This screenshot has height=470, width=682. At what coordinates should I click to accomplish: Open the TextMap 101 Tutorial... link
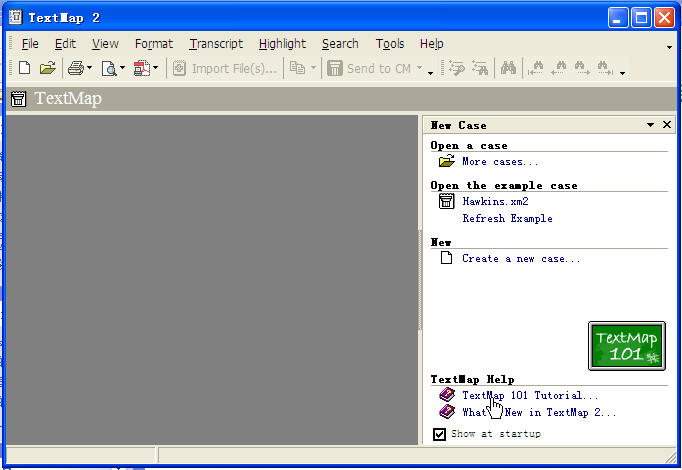(530, 395)
